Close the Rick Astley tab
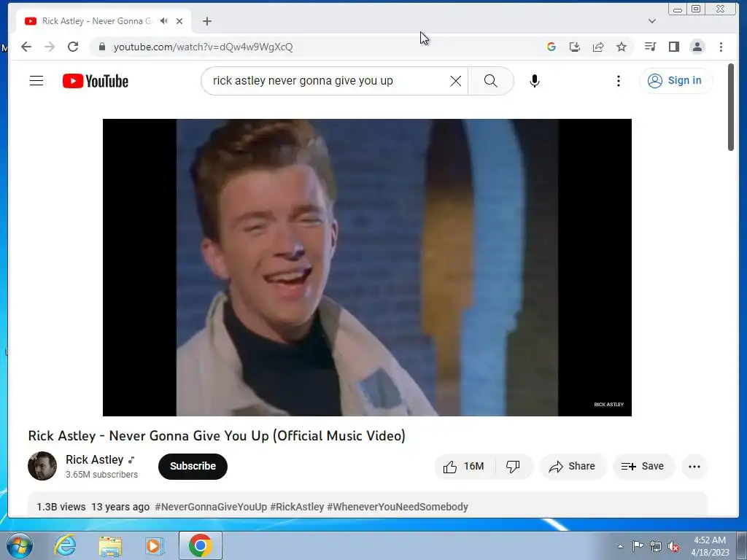The height and width of the screenshot is (560, 747). [179, 21]
